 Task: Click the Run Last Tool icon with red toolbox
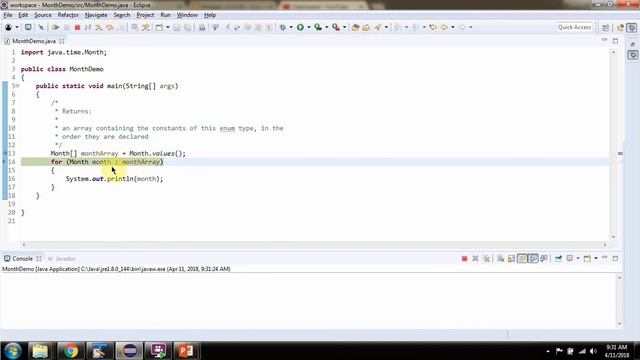[336, 27]
